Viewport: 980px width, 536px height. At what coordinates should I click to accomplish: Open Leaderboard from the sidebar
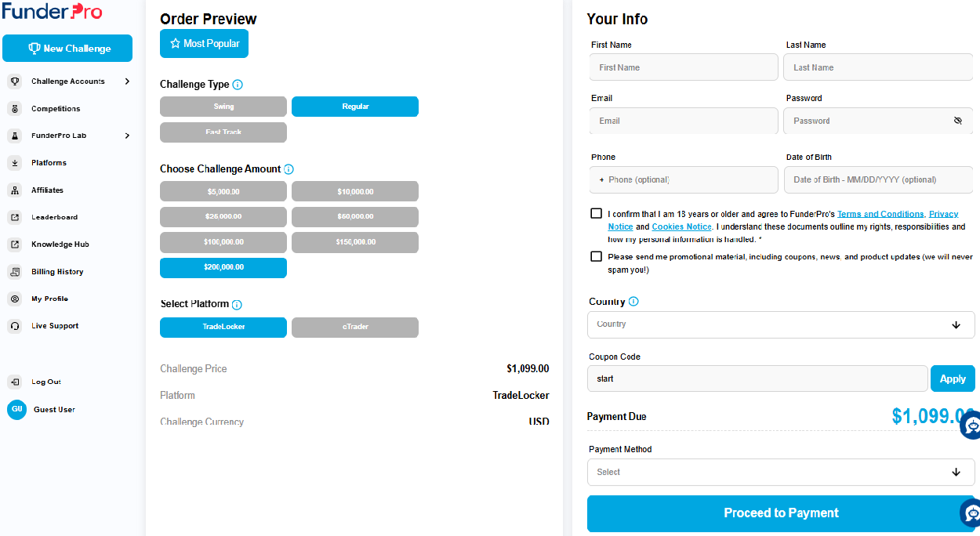pos(54,217)
